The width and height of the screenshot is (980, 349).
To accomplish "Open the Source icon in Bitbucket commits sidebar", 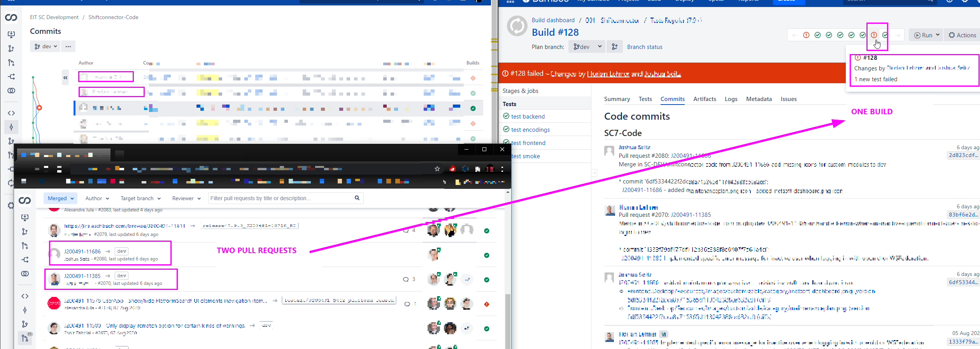I will pos(11,113).
